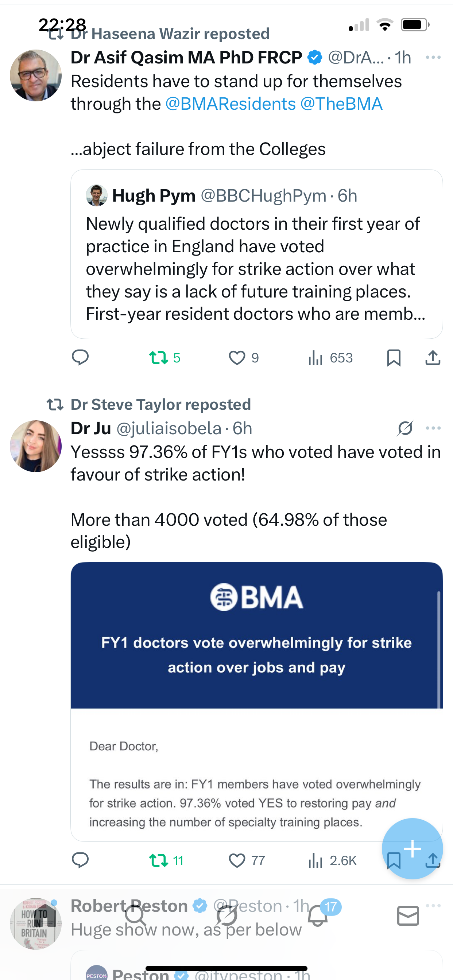This screenshot has width=453, height=980.
Task: Open more options for Dr Ju's post
Action: coord(433,428)
